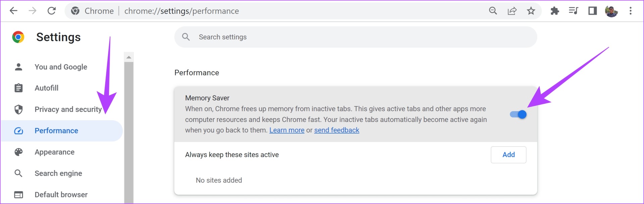The height and width of the screenshot is (204, 644).
Task: Click the Memory Saver title
Action: (207, 98)
